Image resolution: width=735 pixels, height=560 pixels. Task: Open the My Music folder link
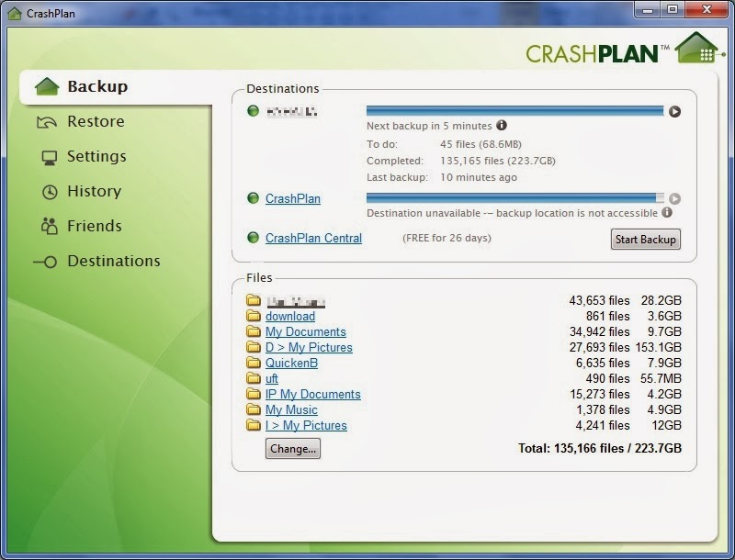pyautogui.click(x=291, y=409)
